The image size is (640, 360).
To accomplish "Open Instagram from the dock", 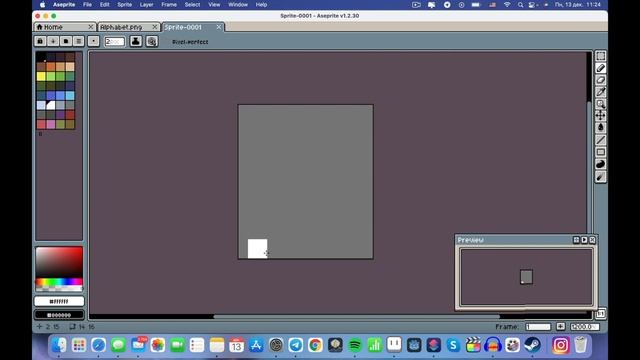I will pyautogui.click(x=560, y=345).
